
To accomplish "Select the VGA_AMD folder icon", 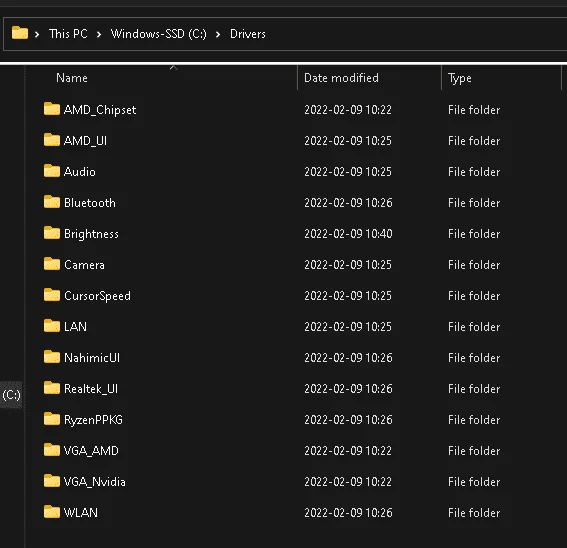I will click(x=52, y=450).
